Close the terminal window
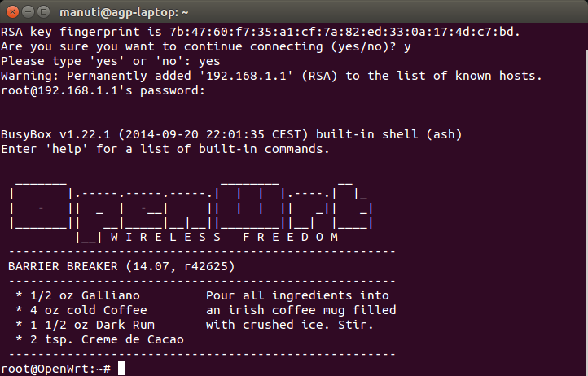The height and width of the screenshot is (376, 588). (x=11, y=11)
